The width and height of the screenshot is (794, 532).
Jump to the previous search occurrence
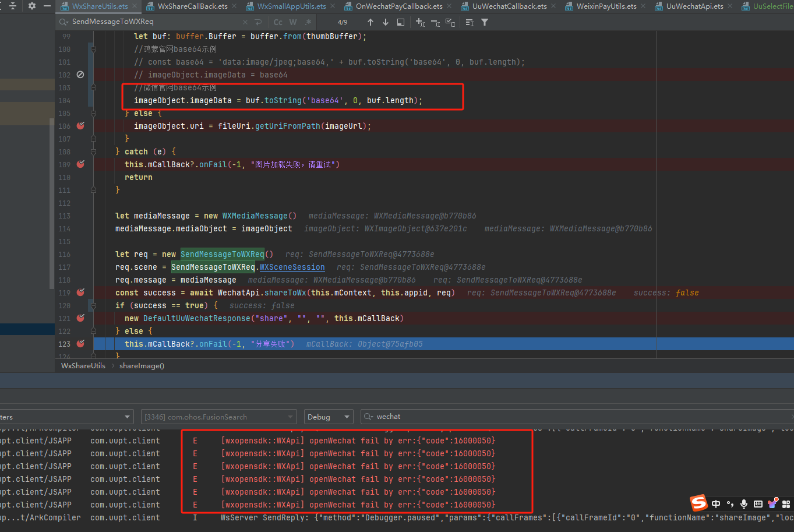tap(370, 22)
